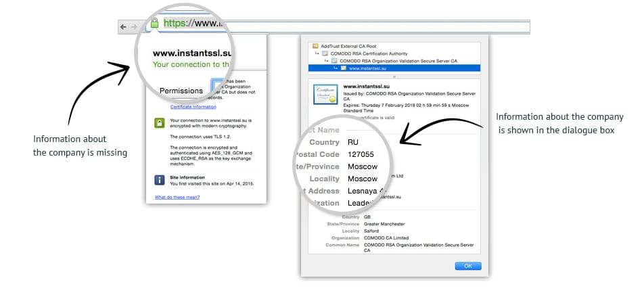The height and width of the screenshot is (299, 644).
Task: Open the Permissions tab
Action: 181,91
